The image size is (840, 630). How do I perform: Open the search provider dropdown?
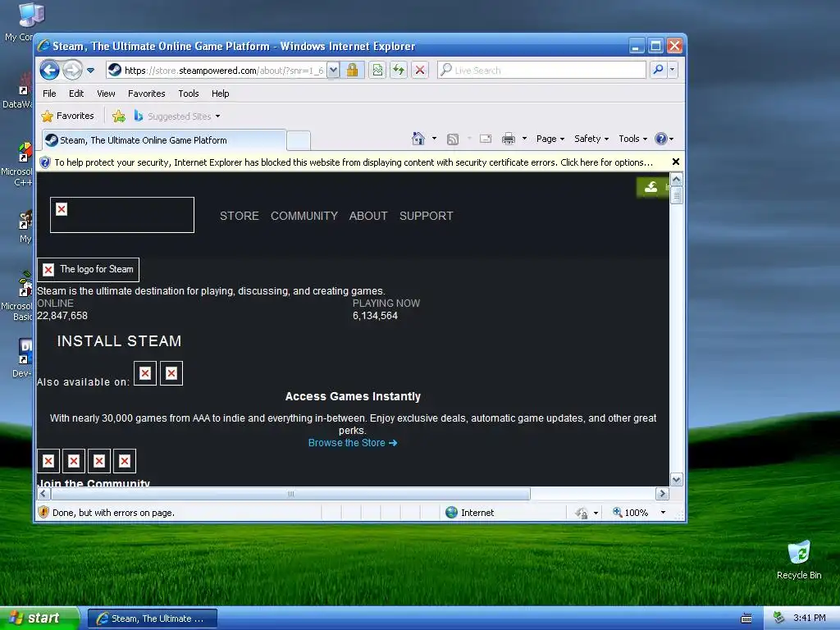(673, 70)
